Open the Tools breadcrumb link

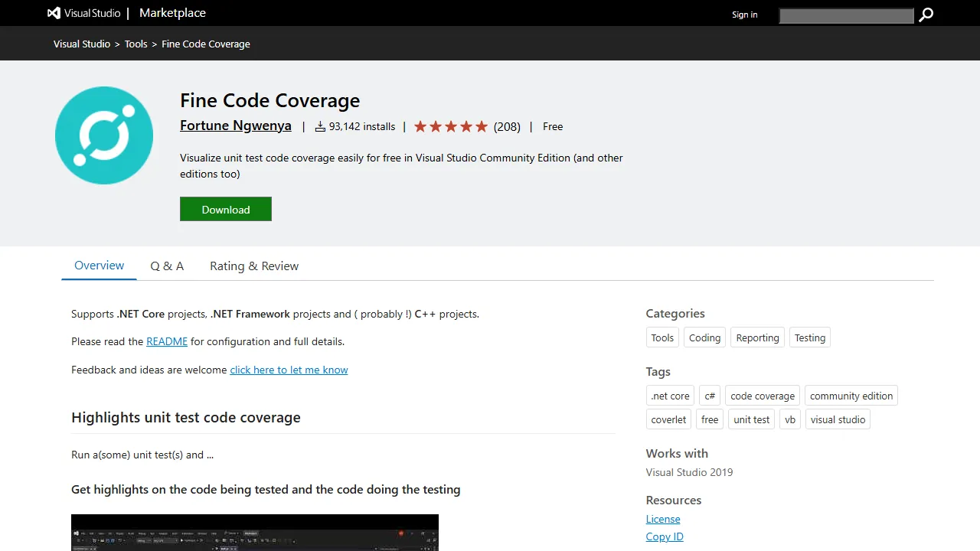136,44
